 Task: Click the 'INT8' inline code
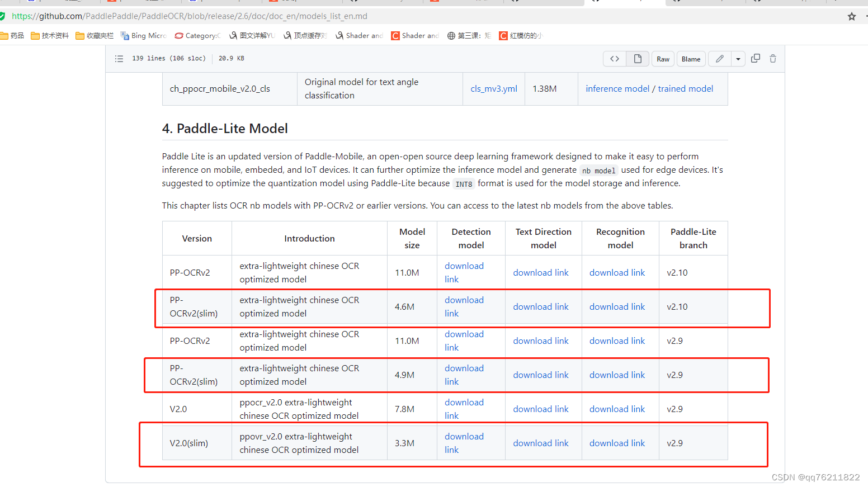[464, 184]
